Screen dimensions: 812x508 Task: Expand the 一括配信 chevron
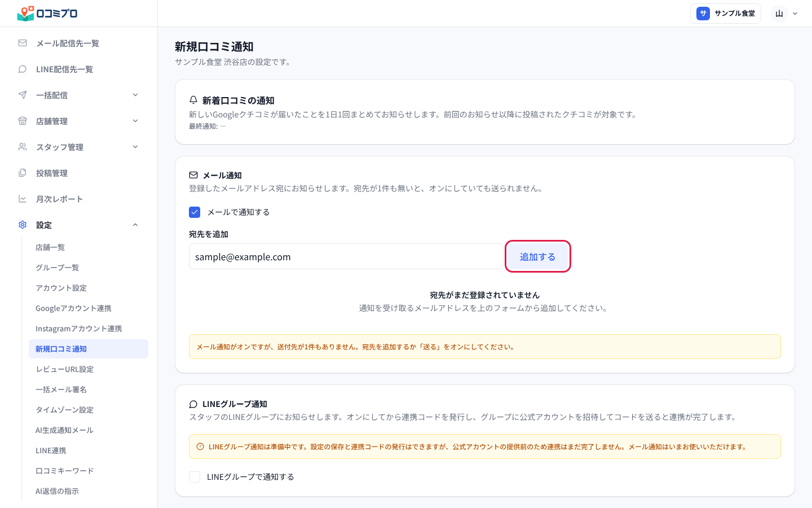[135, 95]
